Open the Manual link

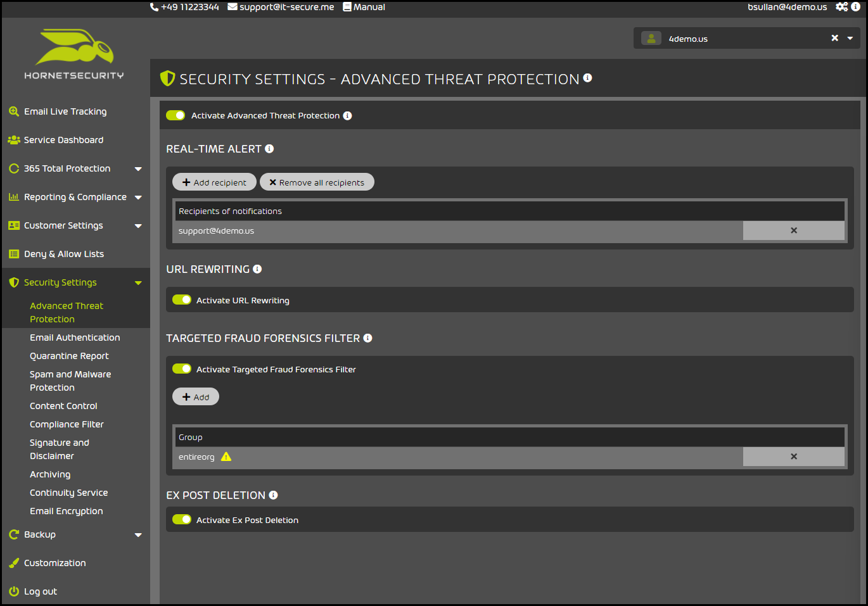(x=369, y=7)
